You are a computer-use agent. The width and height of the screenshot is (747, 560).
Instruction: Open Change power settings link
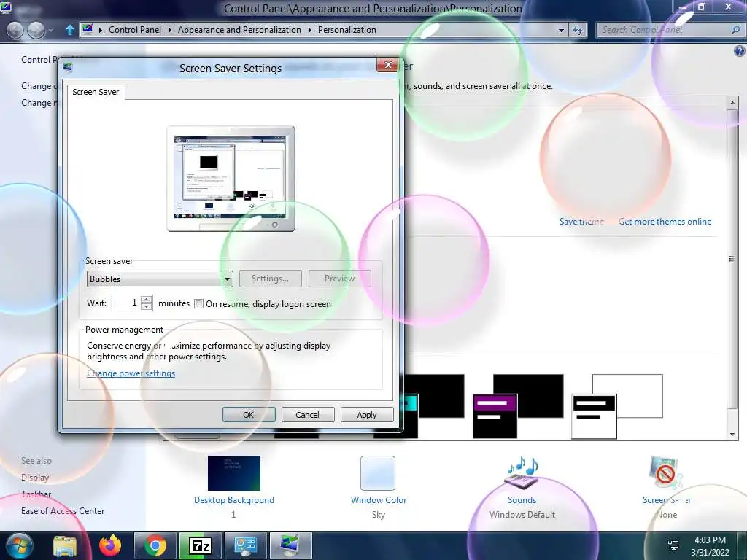131,373
